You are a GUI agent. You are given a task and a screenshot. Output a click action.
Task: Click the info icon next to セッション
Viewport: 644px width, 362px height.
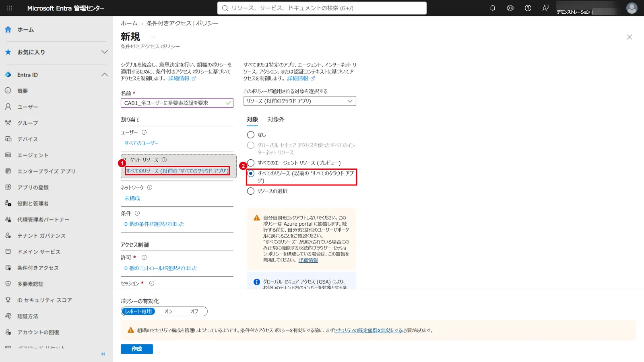click(152, 283)
